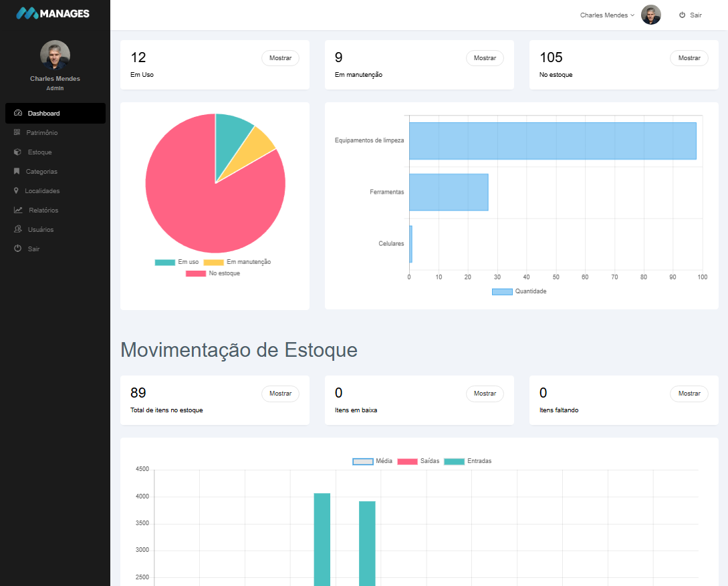Click the header avatar next to username
This screenshot has height=586, width=728.
click(650, 15)
